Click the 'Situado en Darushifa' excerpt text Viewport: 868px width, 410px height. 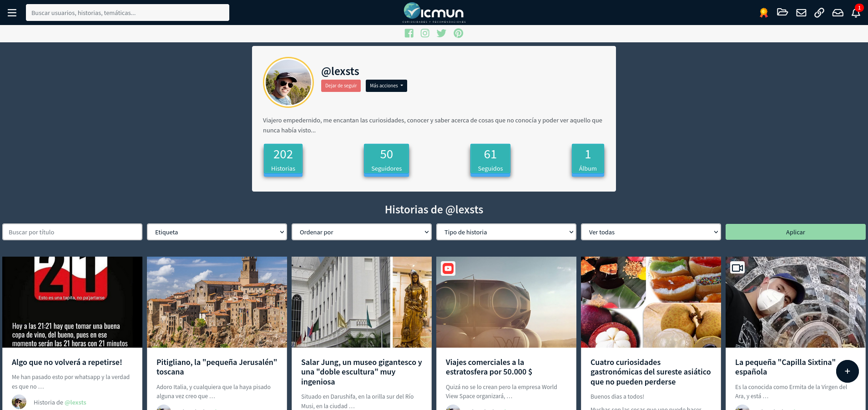(x=358, y=401)
